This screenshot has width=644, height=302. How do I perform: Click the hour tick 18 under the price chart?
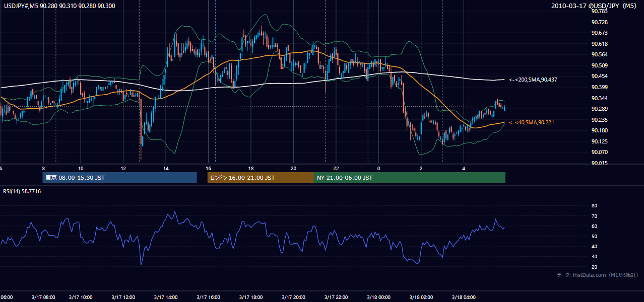251,168
